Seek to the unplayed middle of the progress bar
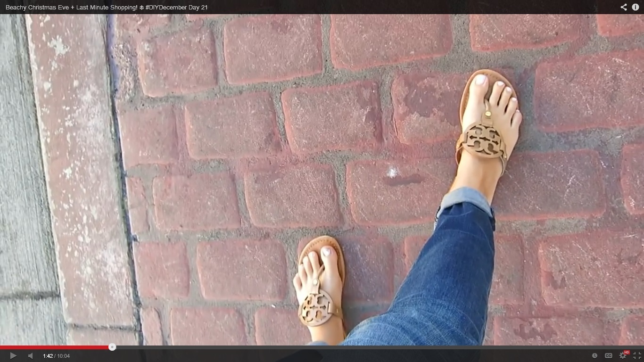Screen dimensions: 644x362 378,347
